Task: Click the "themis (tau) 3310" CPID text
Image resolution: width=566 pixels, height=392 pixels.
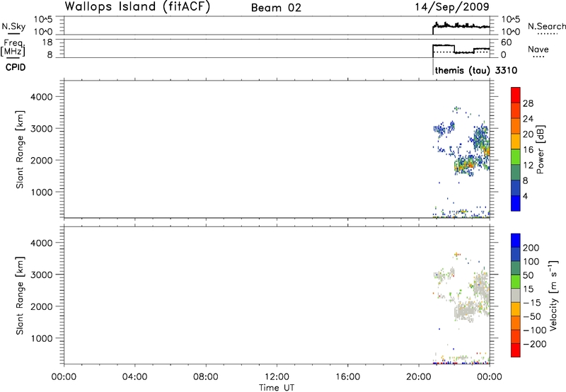Action: [475, 70]
